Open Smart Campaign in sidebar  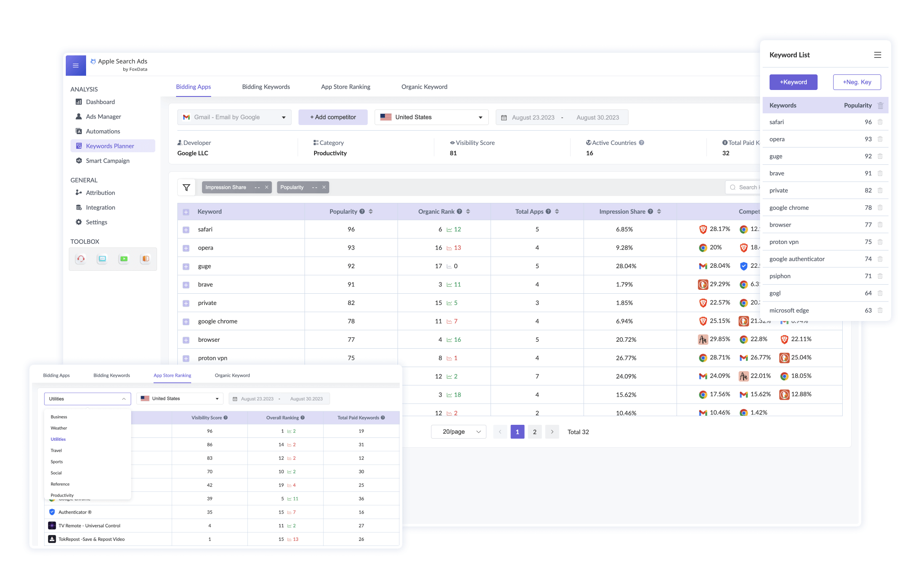pos(107,160)
